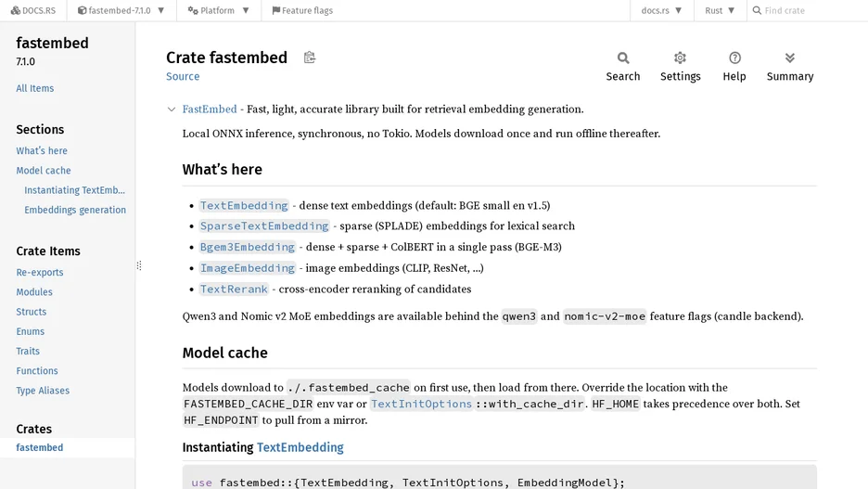Copy the crate item path clipboard icon
Screen dimensions: 868x489
310,57
